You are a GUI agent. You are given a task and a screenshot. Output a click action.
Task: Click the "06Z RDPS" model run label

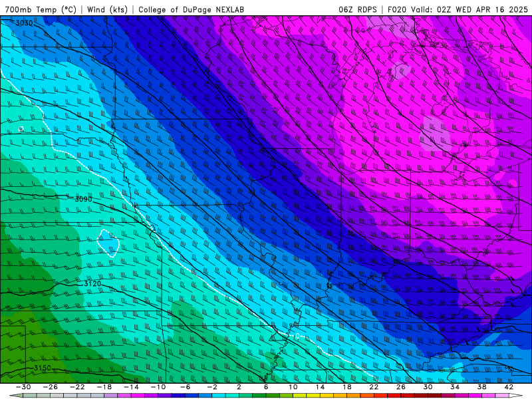358,9
